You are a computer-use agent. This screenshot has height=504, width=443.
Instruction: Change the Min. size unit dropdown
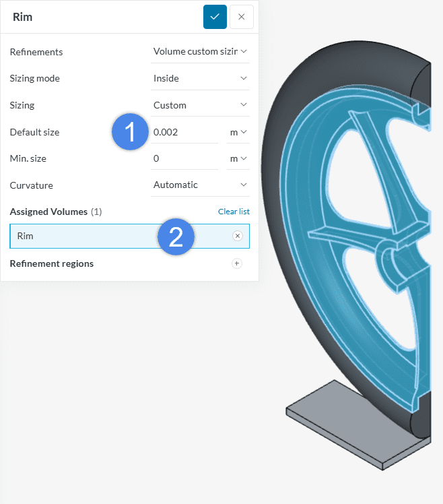pyautogui.click(x=238, y=158)
